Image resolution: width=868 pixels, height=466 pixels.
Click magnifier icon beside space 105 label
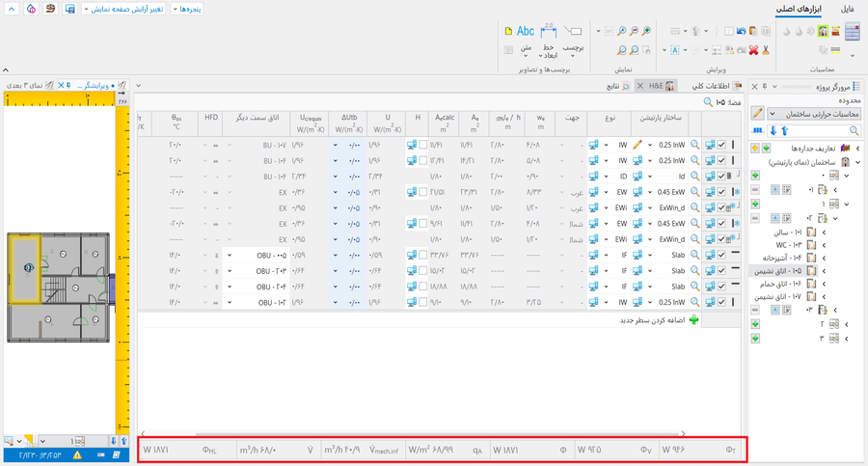[x=709, y=101]
